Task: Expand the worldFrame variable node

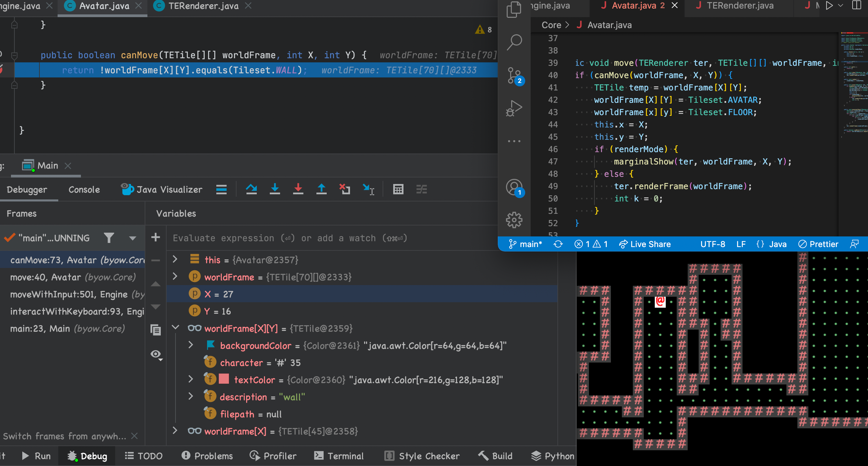Action: click(x=175, y=277)
